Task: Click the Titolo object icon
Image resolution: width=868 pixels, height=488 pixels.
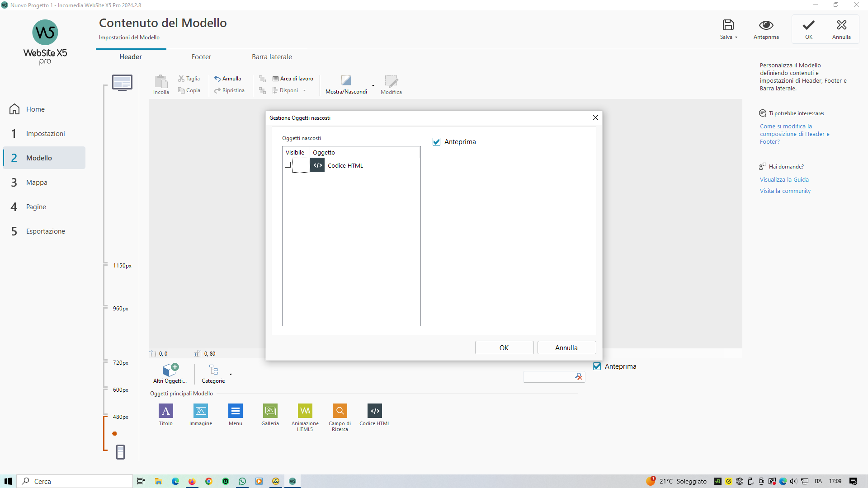Action: pos(165,411)
